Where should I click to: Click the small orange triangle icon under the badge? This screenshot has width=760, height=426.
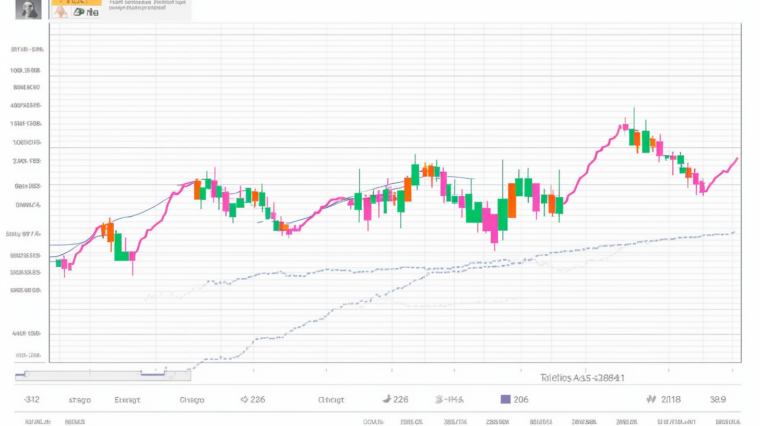(x=62, y=14)
